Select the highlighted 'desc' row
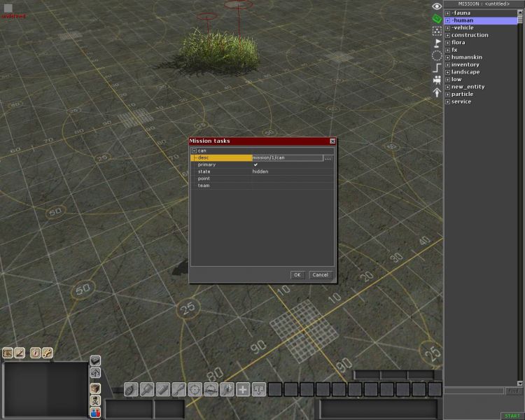The width and height of the screenshot is (525, 420). [x=221, y=157]
